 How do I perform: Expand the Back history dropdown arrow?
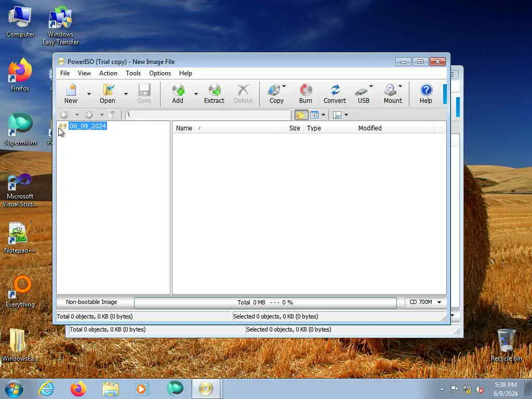click(x=77, y=115)
